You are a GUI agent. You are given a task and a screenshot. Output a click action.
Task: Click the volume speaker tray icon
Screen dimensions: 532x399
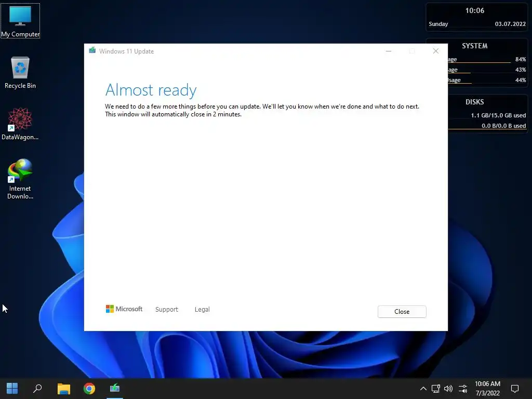448,389
